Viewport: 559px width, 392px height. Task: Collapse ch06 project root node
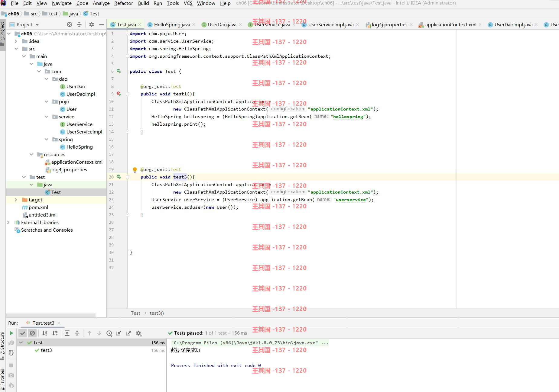(x=9, y=34)
